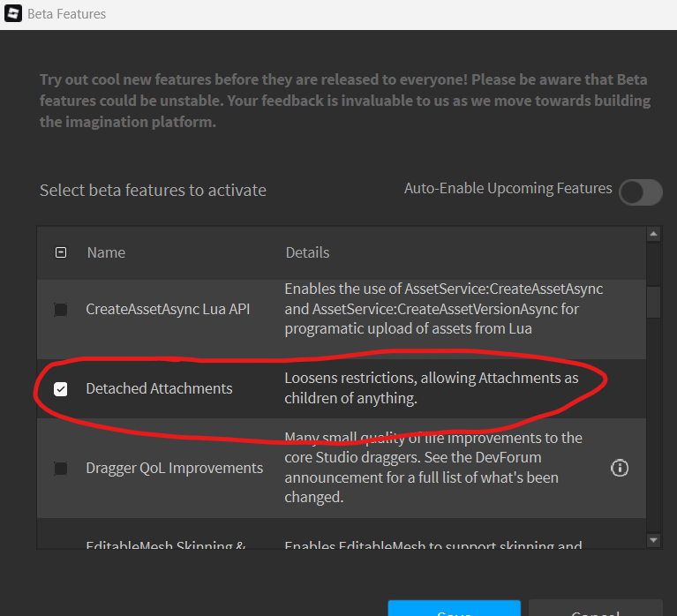677x616 pixels.
Task: Select the CreateAssetAsync Lua API row name
Action: click(x=168, y=309)
